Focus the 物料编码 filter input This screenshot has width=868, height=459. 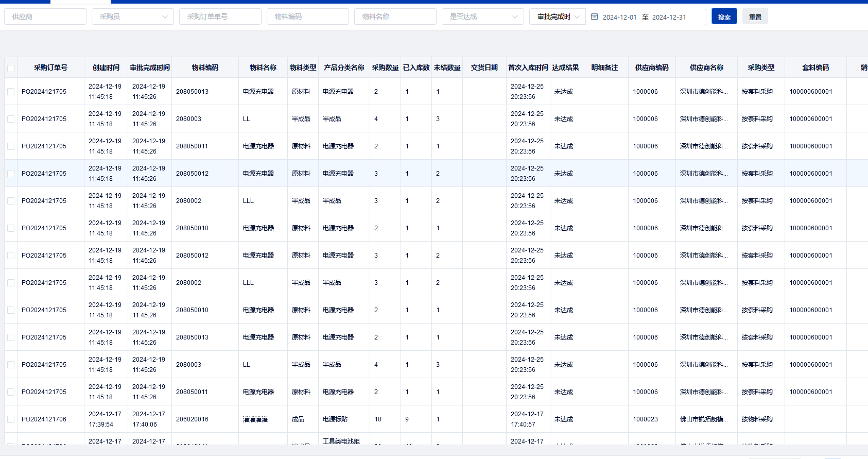click(307, 16)
